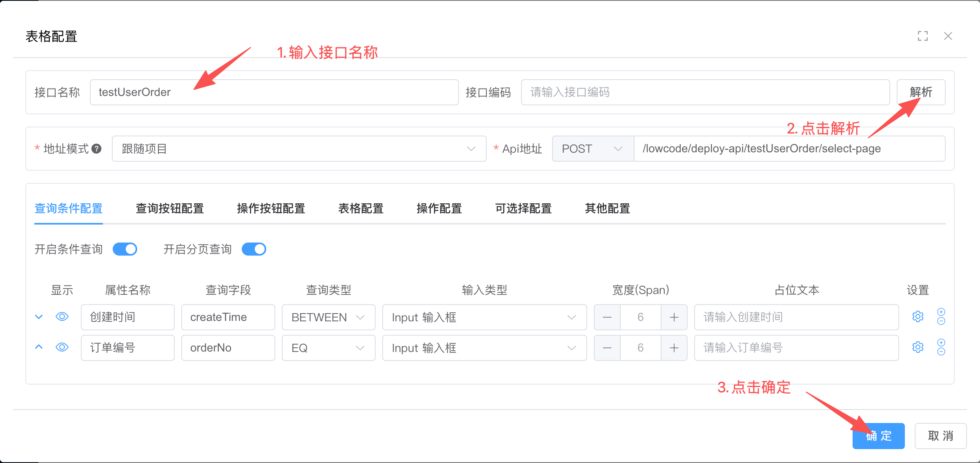
Task: Click remove-row minus icon on orderNo row
Action: (x=941, y=352)
